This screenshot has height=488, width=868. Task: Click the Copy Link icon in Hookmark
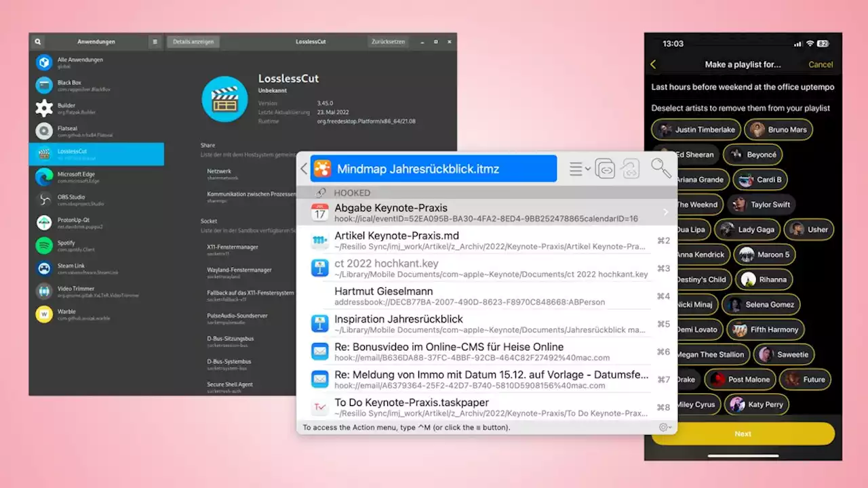pos(605,169)
